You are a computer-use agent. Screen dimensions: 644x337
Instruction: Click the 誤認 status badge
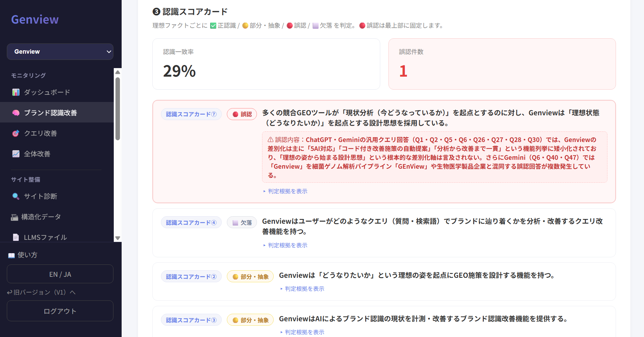pos(242,114)
